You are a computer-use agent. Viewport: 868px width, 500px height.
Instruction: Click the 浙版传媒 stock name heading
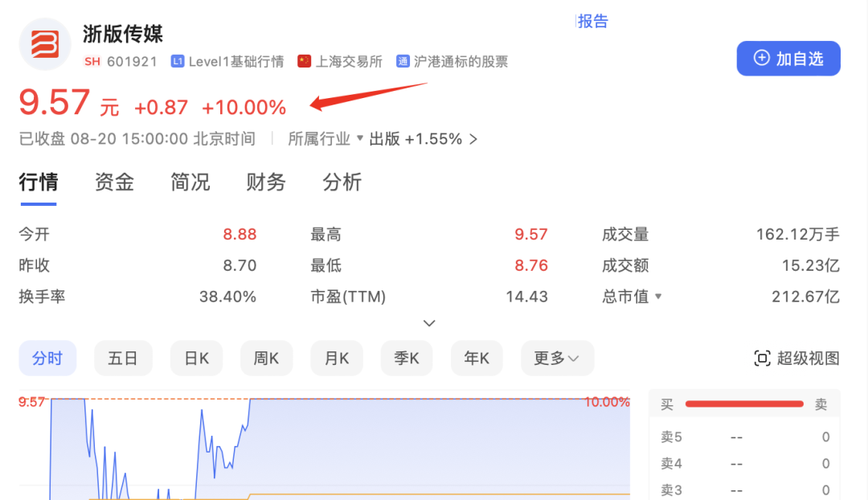[123, 34]
